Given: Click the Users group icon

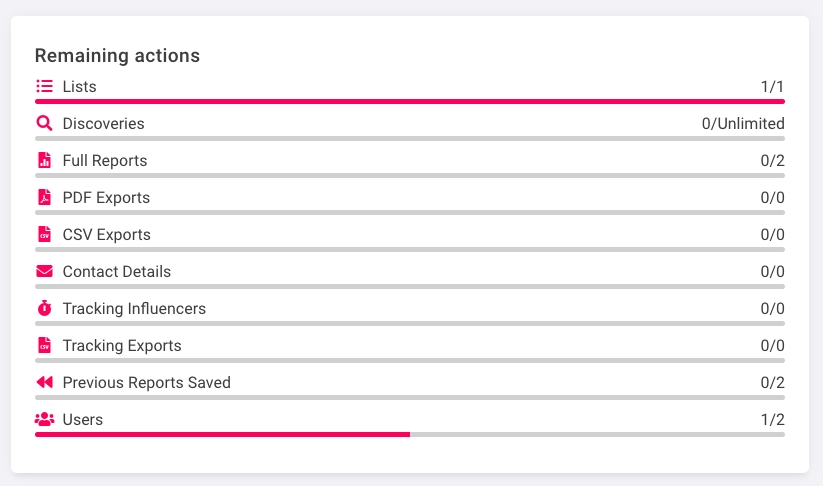Looking at the screenshot, I should pos(44,420).
